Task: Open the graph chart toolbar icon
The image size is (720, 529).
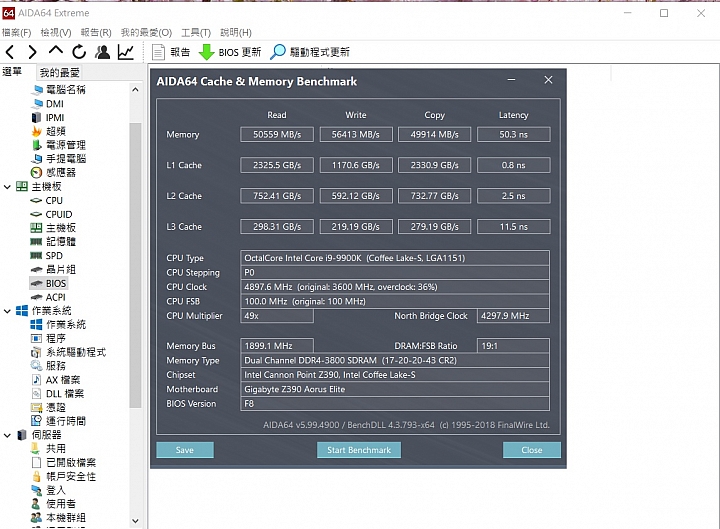Action: 126,52
